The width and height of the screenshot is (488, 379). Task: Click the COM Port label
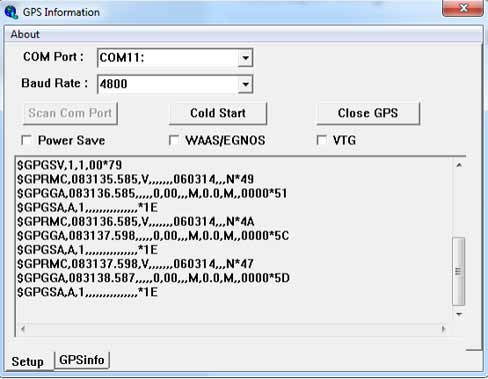click(x=53, y=57)
